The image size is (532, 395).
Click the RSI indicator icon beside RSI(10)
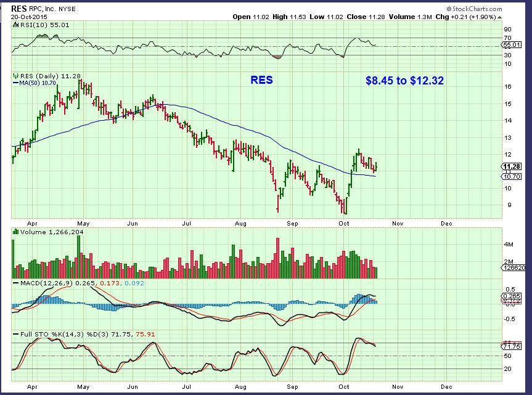point(15,25)
